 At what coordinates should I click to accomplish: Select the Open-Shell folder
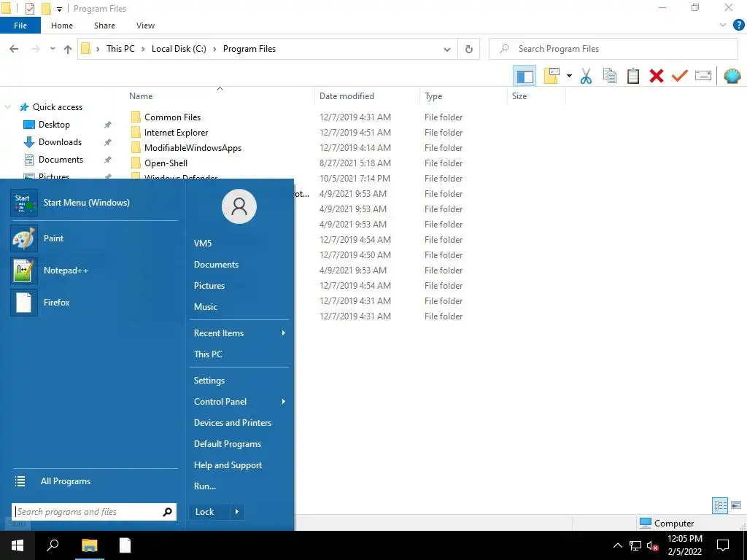point(166,163)
